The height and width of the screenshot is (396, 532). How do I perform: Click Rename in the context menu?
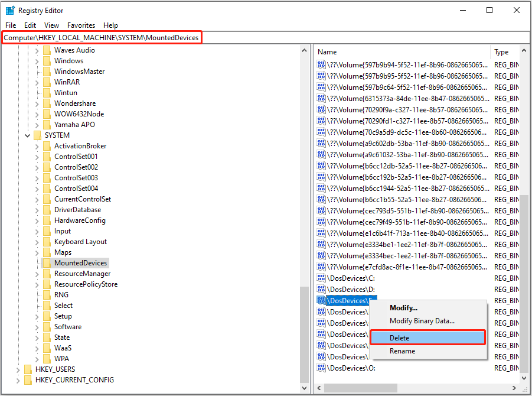402,351
